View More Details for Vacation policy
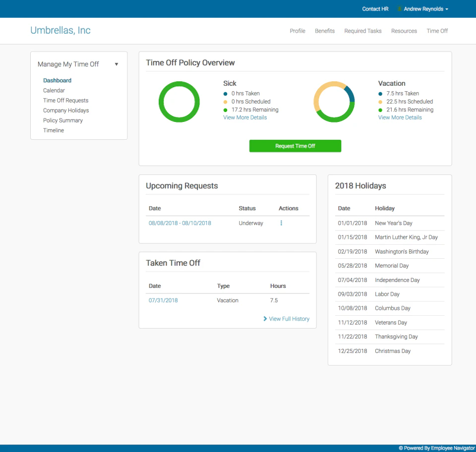The image size is (476, 452). [x=400, y=117]
